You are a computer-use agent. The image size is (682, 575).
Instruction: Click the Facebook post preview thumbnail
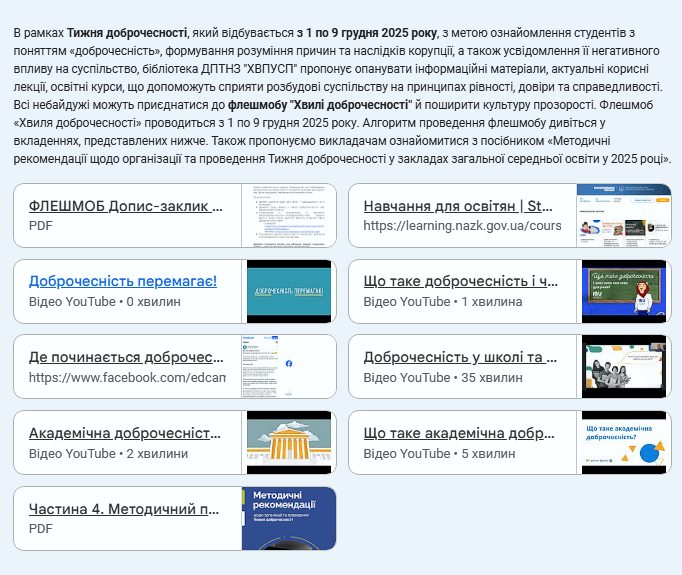tap(288, 367)
